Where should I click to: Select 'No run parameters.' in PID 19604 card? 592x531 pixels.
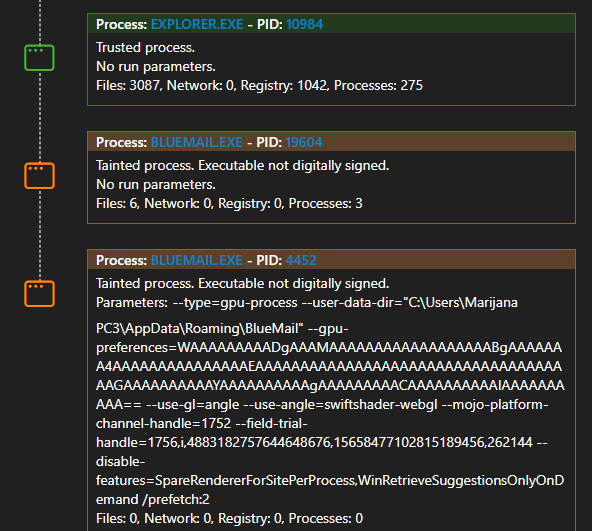point(156,185)
